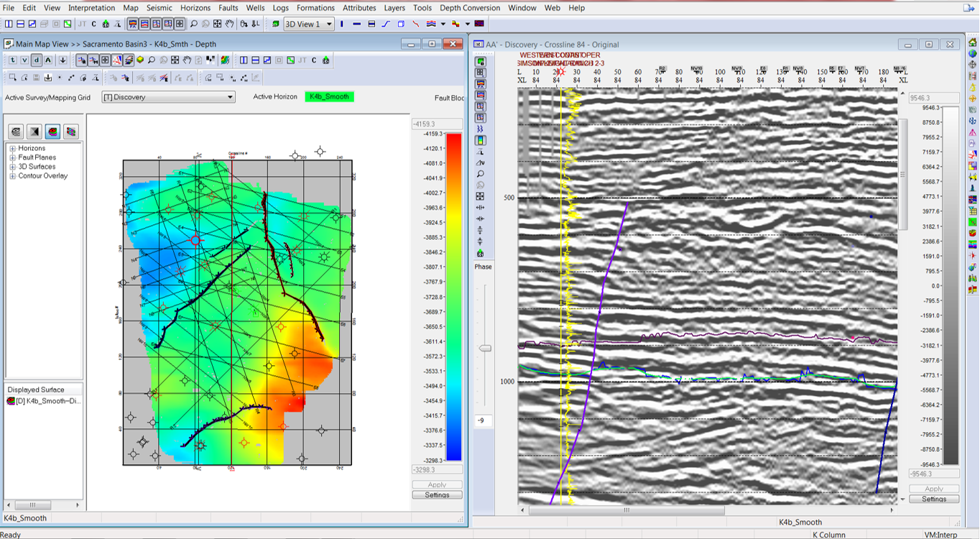Open Active Survey/Mapping Grid dropdown
This screenshot has width=980, height=539.
tap(169, 97)
